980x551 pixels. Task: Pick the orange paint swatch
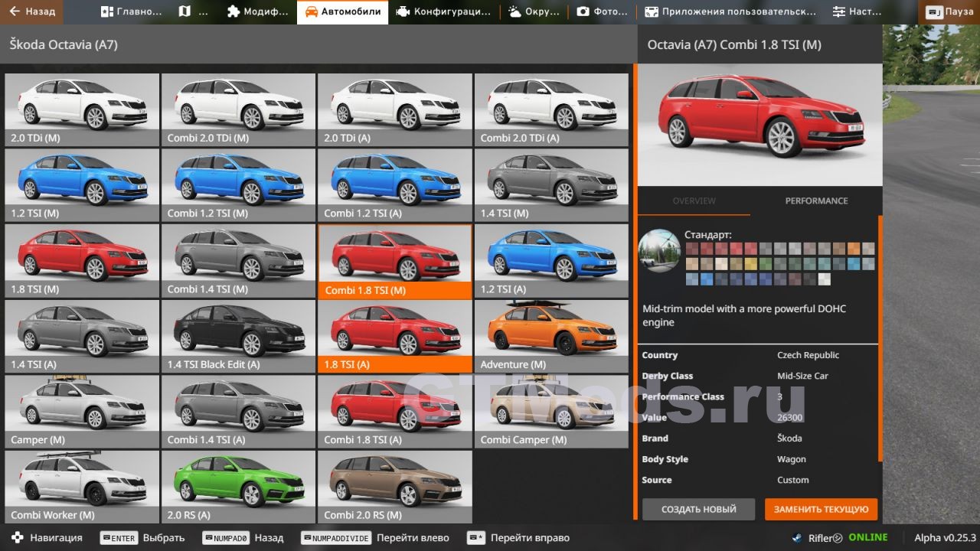tap(854, 248)
